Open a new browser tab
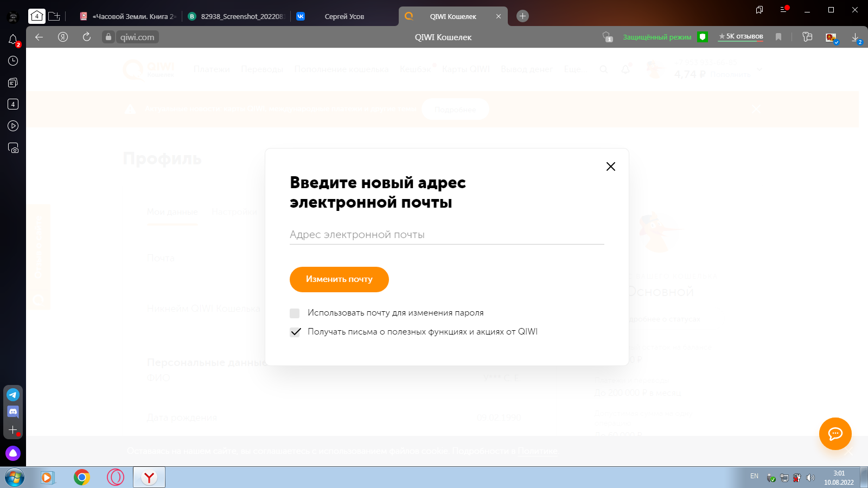The width and height of the screenshot is (868, 488). (522, 16)
